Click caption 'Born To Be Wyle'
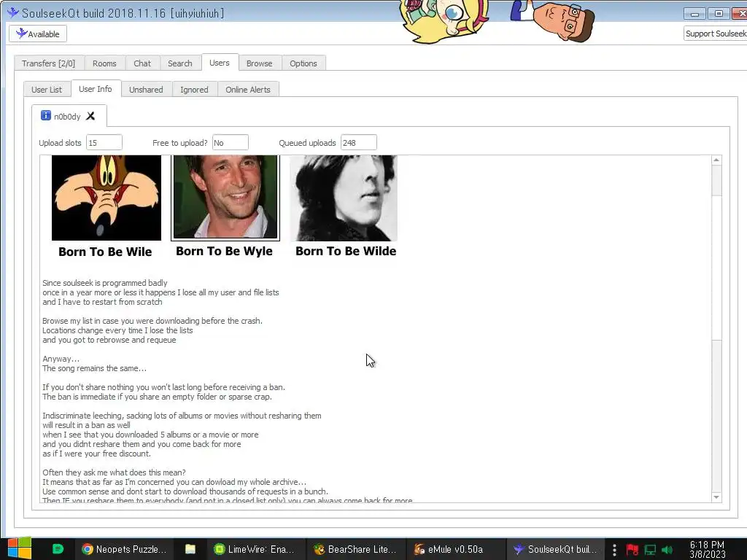Viewport: 747px width, 560px height. (x=225, y=251)
